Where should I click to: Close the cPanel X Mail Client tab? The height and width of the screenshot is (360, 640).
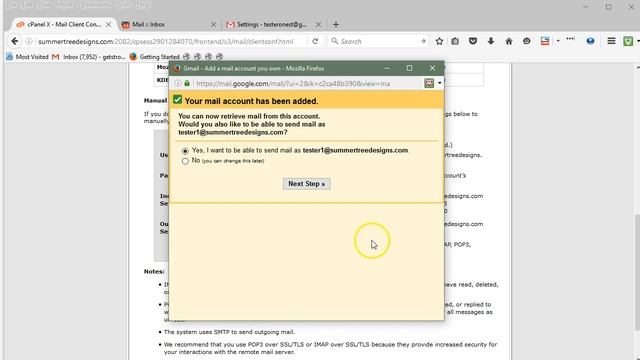click(x=109, y=24)
